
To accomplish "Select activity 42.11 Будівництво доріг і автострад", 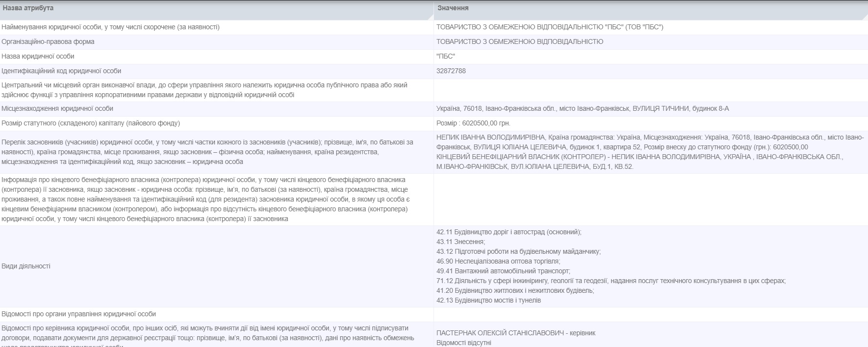I will [x=509, y=232].
